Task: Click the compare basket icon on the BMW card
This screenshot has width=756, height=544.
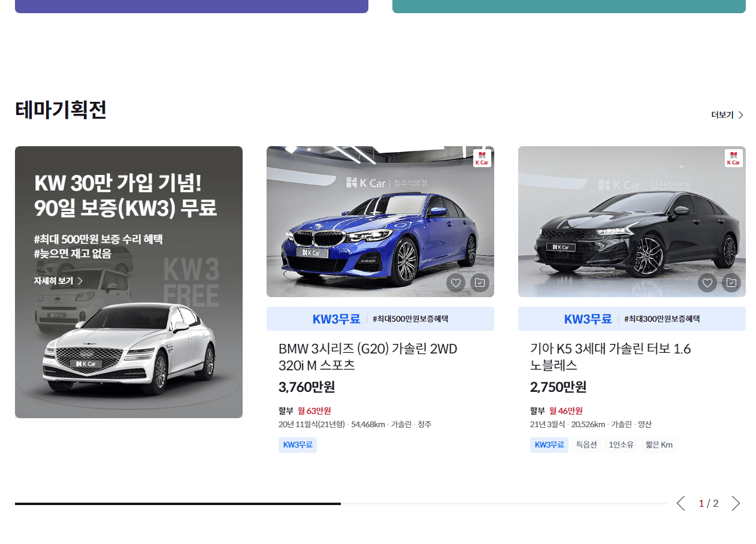Action: coord(479,282)
